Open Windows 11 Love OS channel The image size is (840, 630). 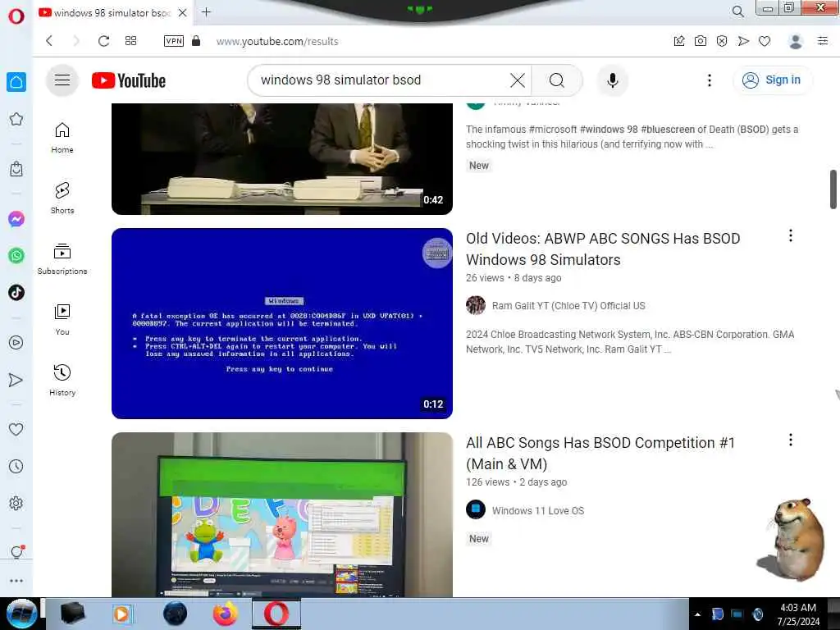(x=538, y=510)
